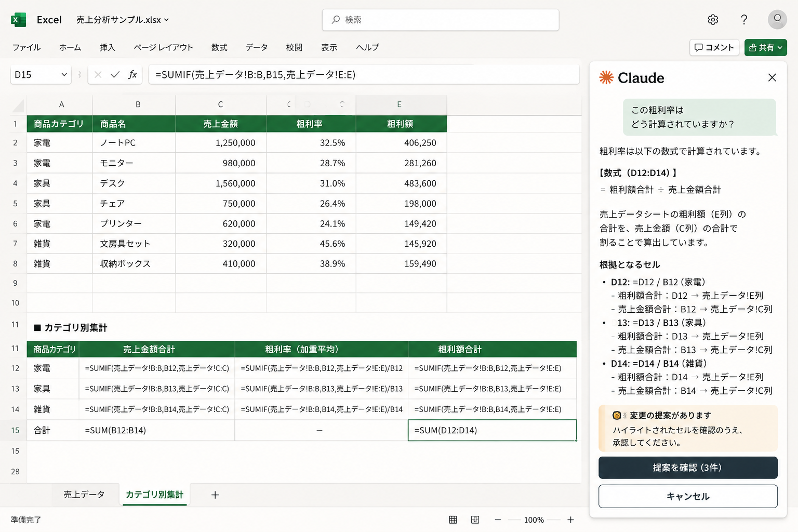Click the Claude starburst logo
Image resolution: width=798 pixels, height=532 pixels.
pyautogui.click(x=606, y=77)
